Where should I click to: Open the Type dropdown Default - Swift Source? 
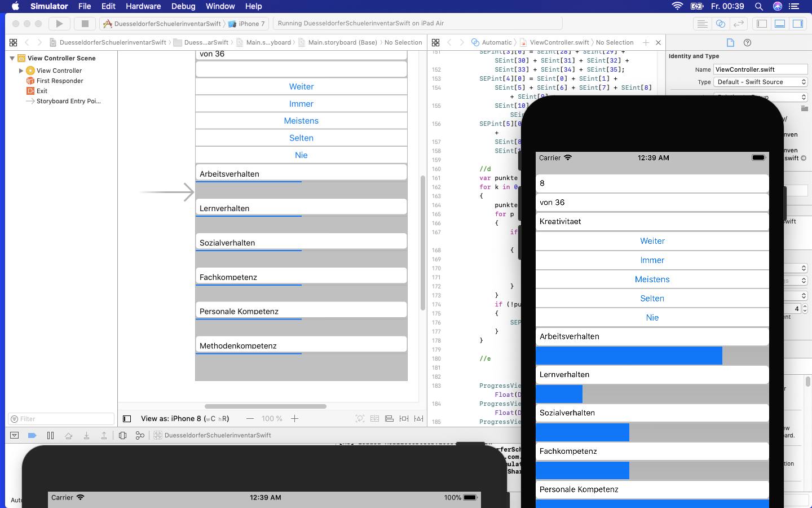click(x=761, y=82)
